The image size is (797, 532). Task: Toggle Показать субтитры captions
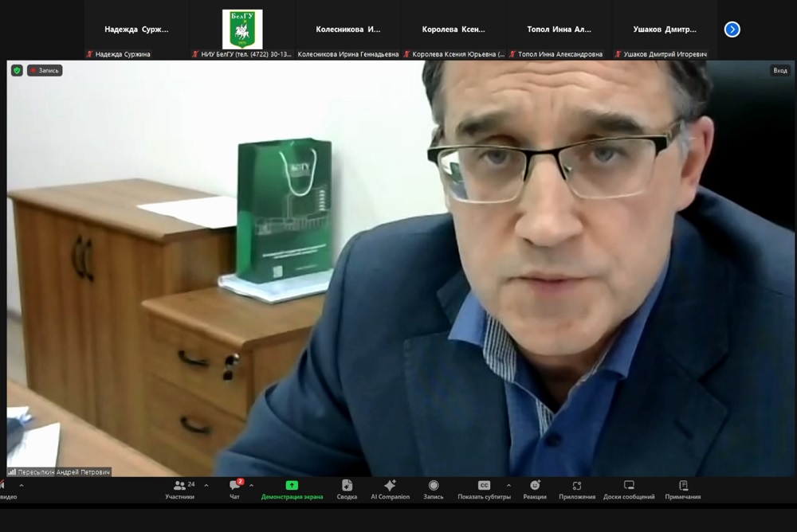483,489
